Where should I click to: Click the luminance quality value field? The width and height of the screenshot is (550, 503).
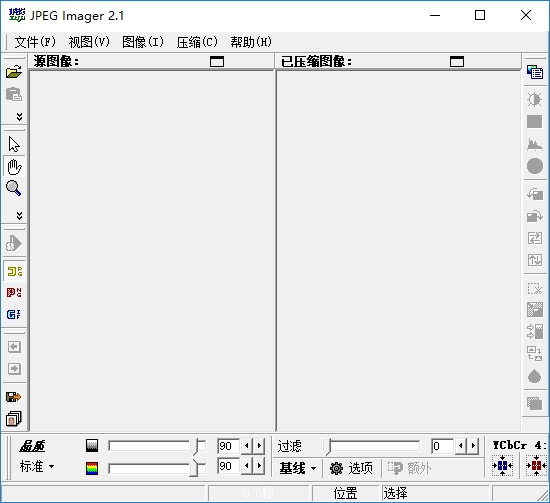(x=228, y=446)
